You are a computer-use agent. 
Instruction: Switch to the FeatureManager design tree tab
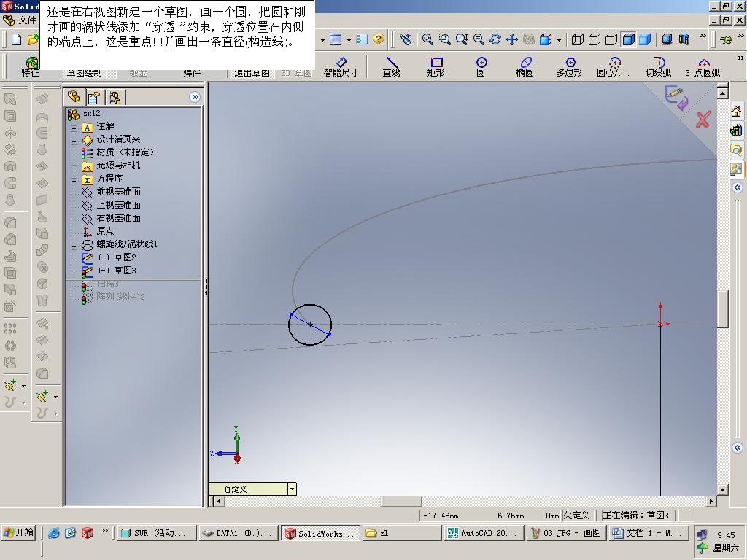74,97
